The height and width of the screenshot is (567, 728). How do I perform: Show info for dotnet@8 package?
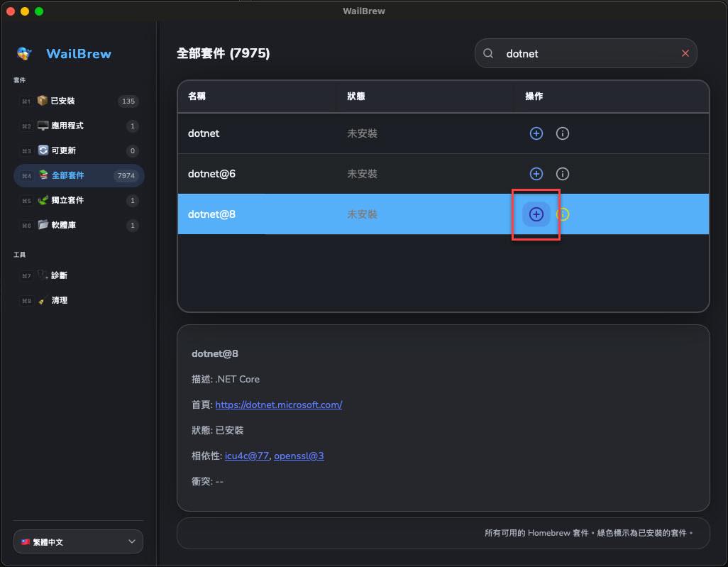(563, 214)
